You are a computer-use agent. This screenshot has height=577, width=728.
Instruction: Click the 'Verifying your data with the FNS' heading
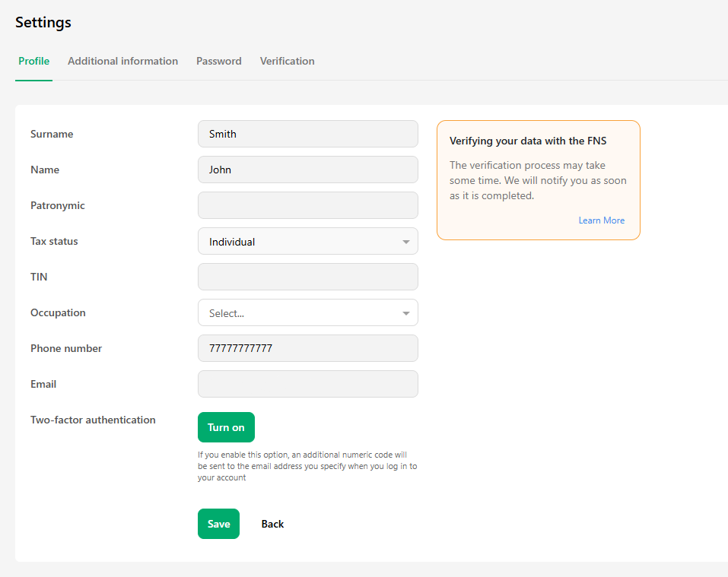(x=528, y=141)
